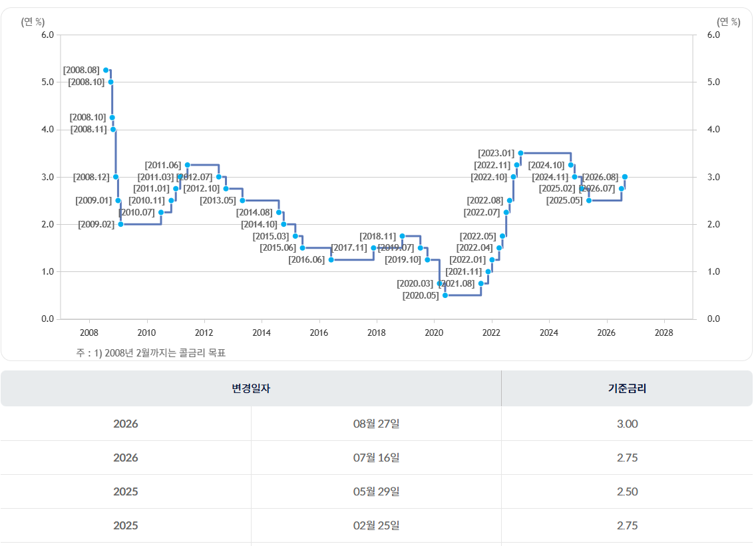Click the 기준금리 column header
756x546 pixels.
627,388
